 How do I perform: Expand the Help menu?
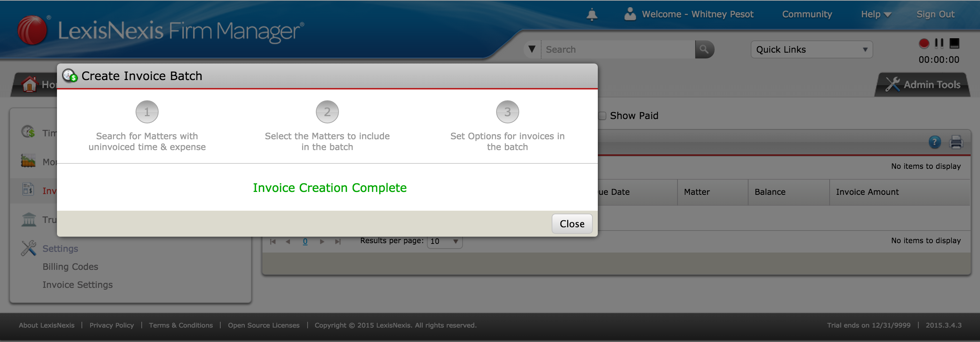(x=876, y=14)
